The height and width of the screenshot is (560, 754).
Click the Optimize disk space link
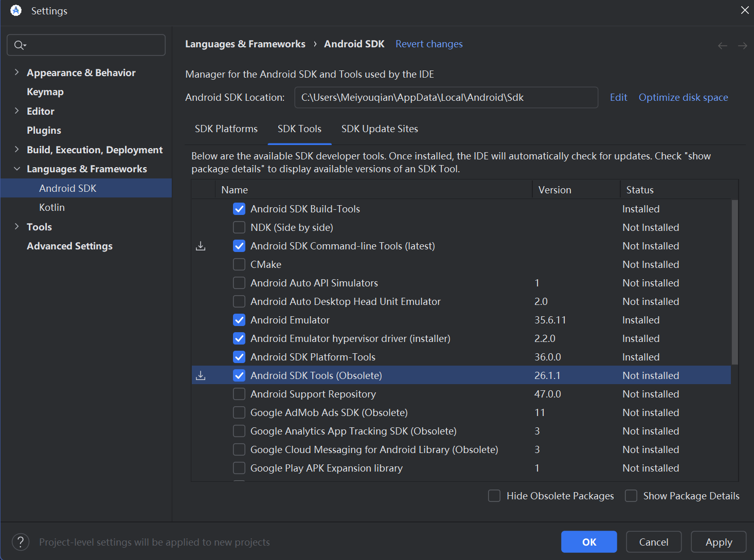tap(683, 98)
